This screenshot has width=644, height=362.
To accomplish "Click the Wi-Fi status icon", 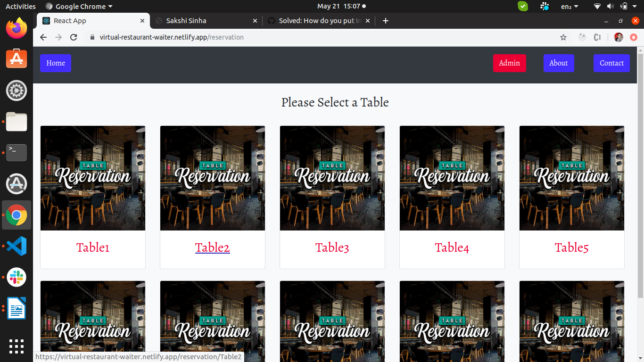I will point(597,6).
